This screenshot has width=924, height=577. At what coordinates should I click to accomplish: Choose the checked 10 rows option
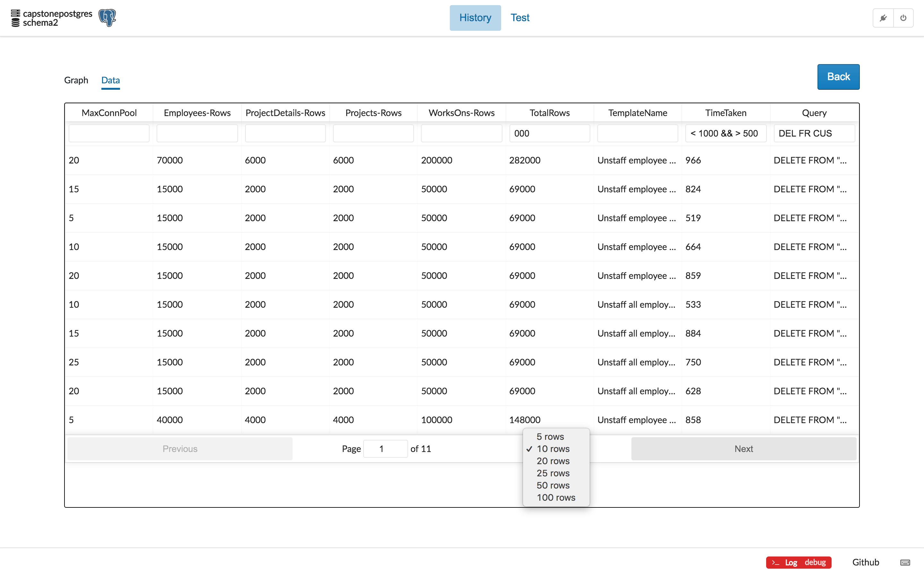[552, 448]
